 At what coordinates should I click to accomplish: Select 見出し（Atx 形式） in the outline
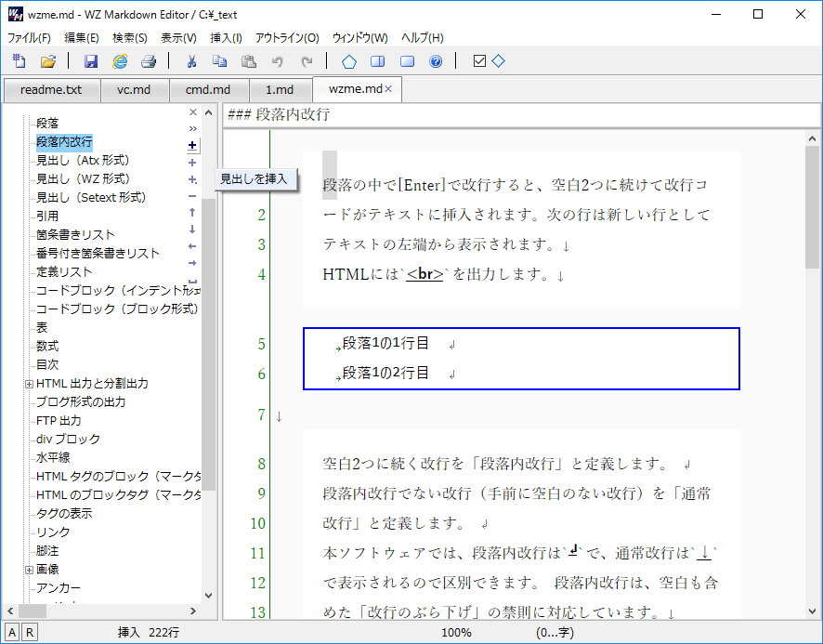(83, 161)
